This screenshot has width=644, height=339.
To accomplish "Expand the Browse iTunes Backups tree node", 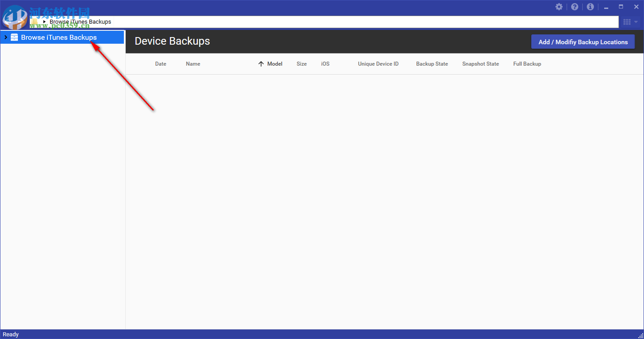I will [x=5, y=38].
